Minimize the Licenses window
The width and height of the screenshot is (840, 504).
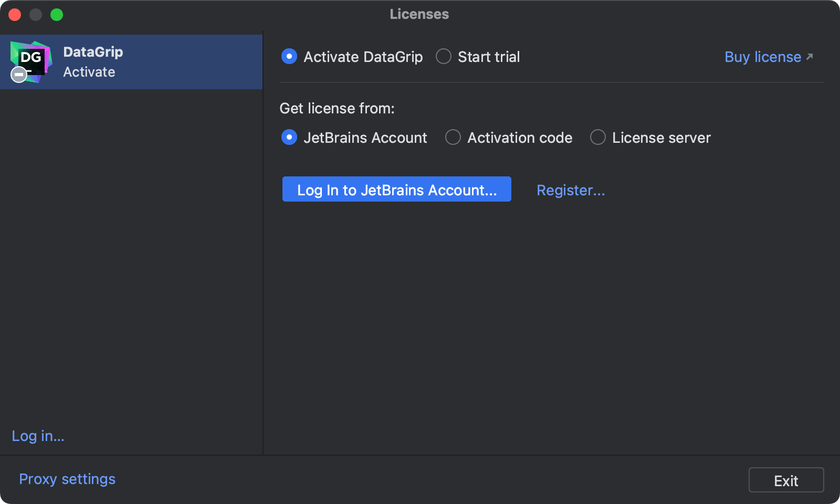click(36, 14)
